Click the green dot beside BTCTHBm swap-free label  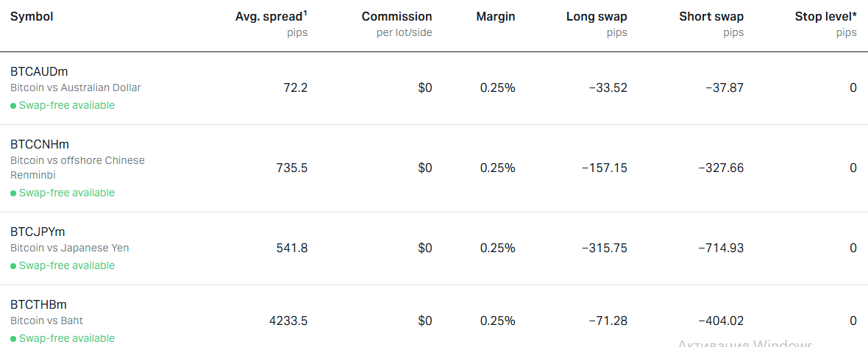tap(13, 339)
